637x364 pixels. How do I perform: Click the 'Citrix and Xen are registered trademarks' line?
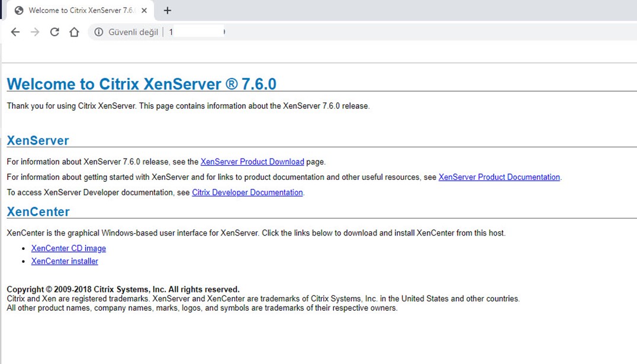(x=263, y=298)
